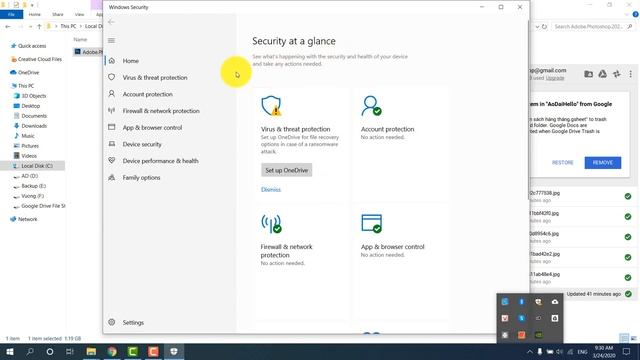The height and width of the screenshot is (360, 640).
Task: Click the REMOVE button in Google Drive panel
Action: [x=603, y=163]
